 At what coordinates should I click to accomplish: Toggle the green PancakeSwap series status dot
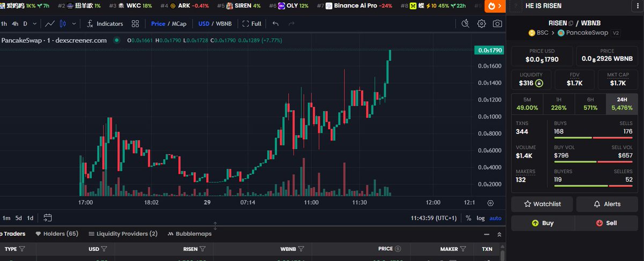[116, 40]
